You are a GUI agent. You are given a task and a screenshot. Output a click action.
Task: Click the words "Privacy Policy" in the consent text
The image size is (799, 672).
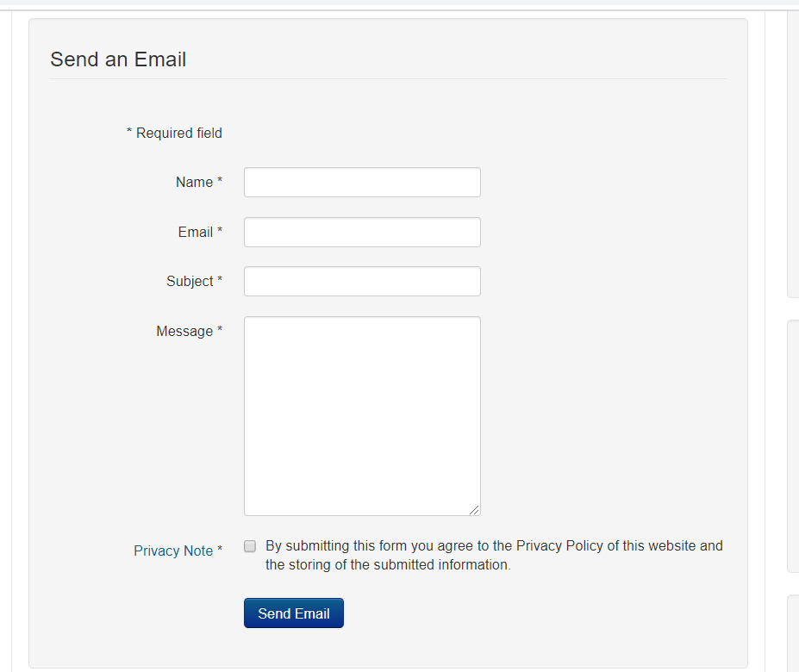point(559,546)
